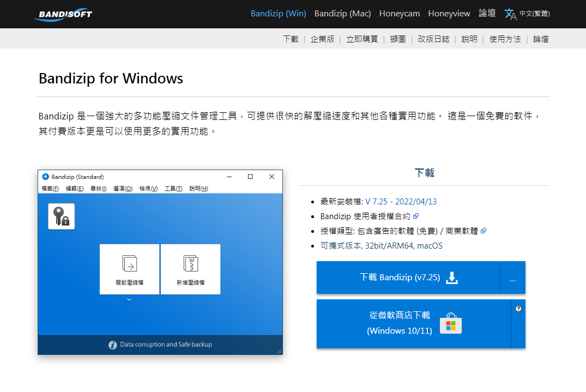Open the more options '...' download dropdown
Viewport: 586px width, 392px height.
(x=513, y=278)
